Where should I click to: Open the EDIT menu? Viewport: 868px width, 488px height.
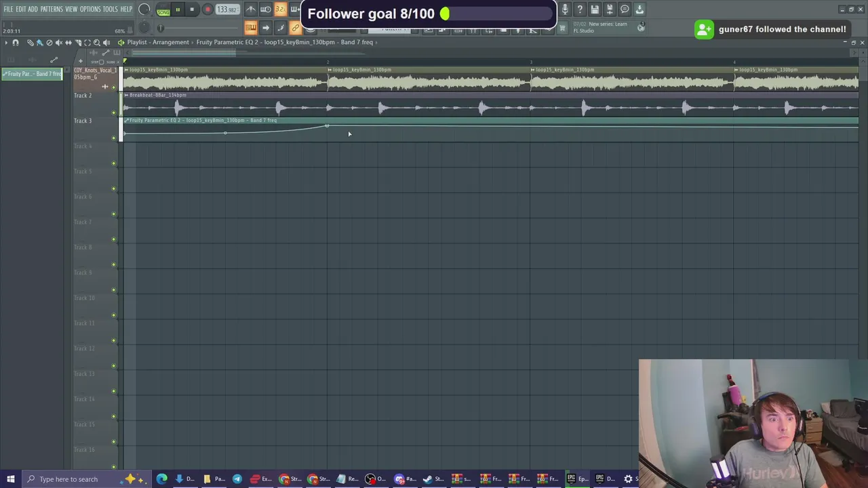[20, 9]
